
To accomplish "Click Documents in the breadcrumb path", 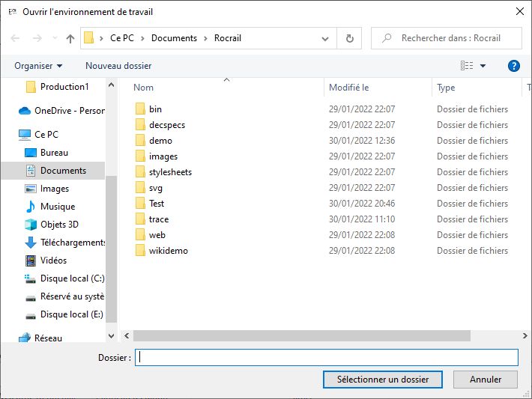I will (174, 38).
